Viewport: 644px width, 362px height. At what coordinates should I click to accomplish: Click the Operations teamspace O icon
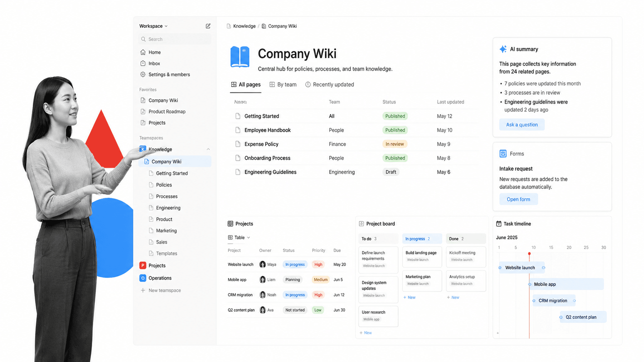(143, 278)
